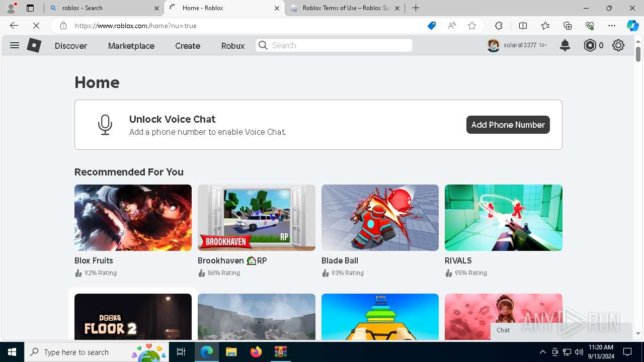The height and width of the screenshot is (362, 644).
Task: Open the Discover page
Action: pyautogui.click(x=71, y=46)
